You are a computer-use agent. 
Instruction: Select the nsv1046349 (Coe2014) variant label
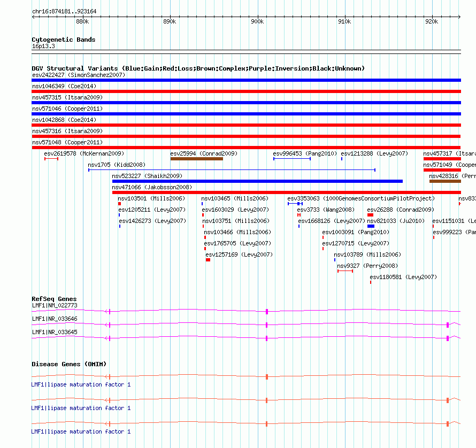(x=64, y=86)
